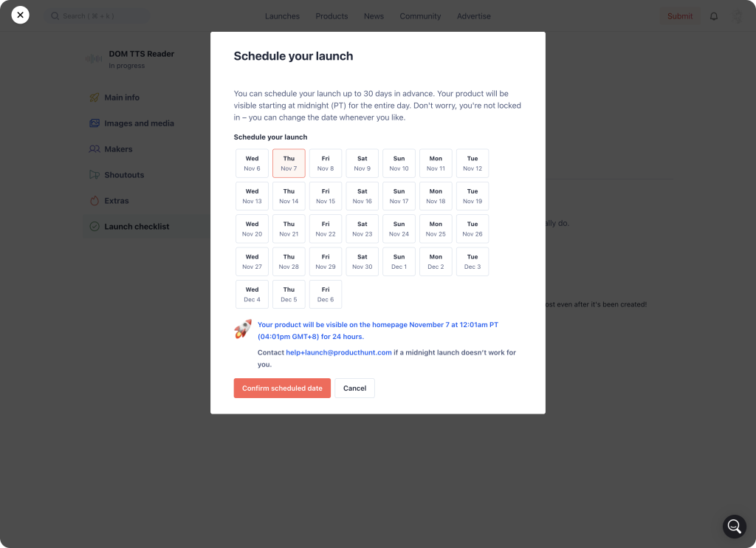The width and height of the screenshot is (756, 548).
Task: Pick Tue Nov 12 in the calendar
Action: pos(472,163)
